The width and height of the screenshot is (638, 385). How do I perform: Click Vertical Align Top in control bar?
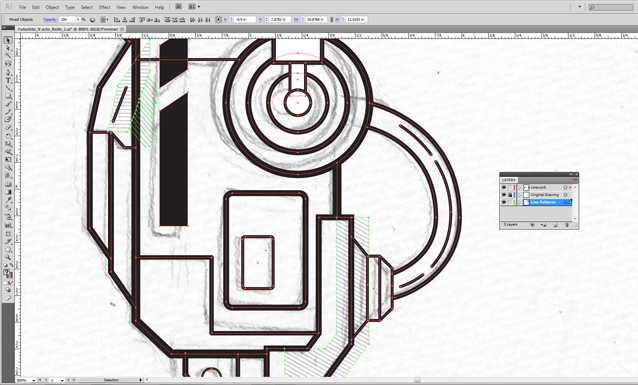point(142,19)
